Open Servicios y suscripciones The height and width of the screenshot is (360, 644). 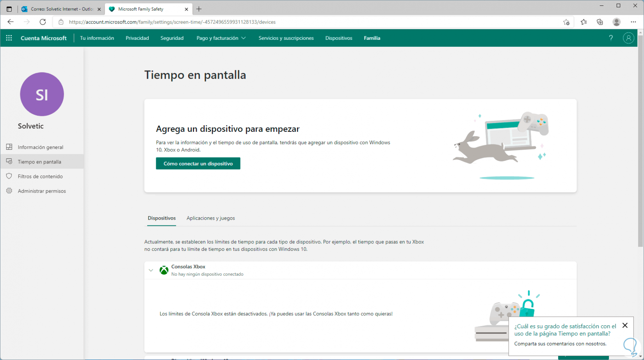point(286,38)
